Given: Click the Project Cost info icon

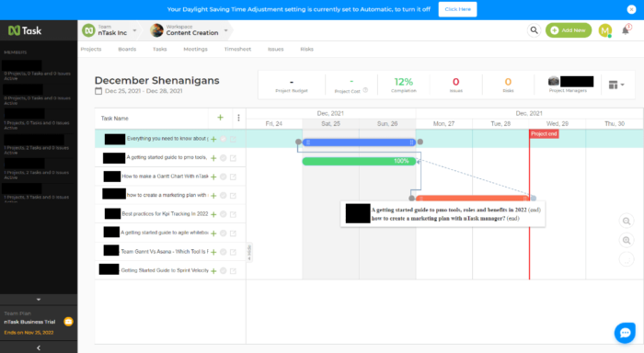Looking at the screenshot, I should [x=365, y=90].
